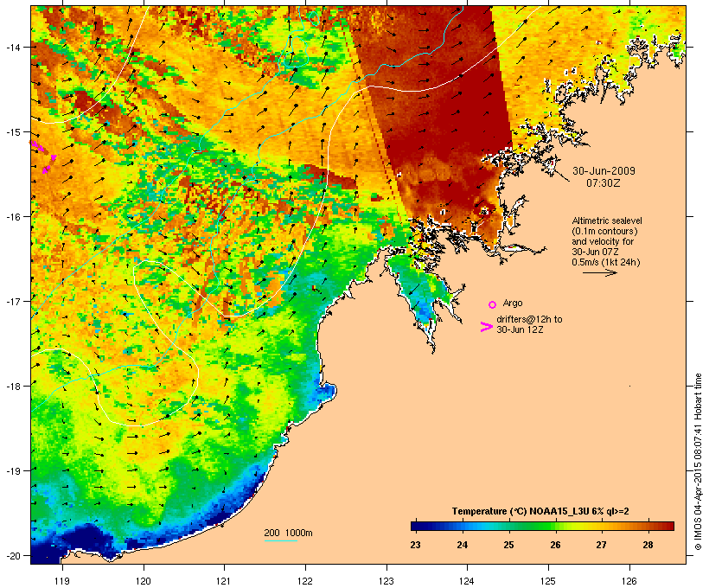Click the "(0.1m contours)" legend text
The width and height of the screenshot is (709, 588).
pos(605,231)
